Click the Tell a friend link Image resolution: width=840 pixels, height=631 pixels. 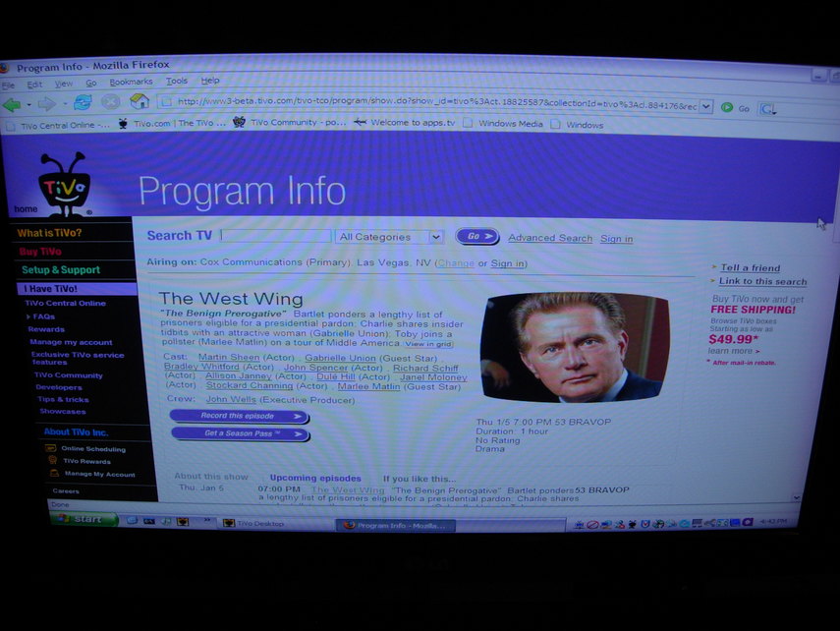pyautogui.click(x=751, y=267)
